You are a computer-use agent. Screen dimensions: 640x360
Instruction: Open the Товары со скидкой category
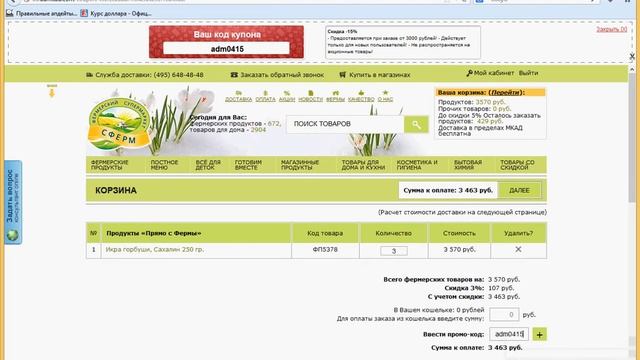[517, 165]
